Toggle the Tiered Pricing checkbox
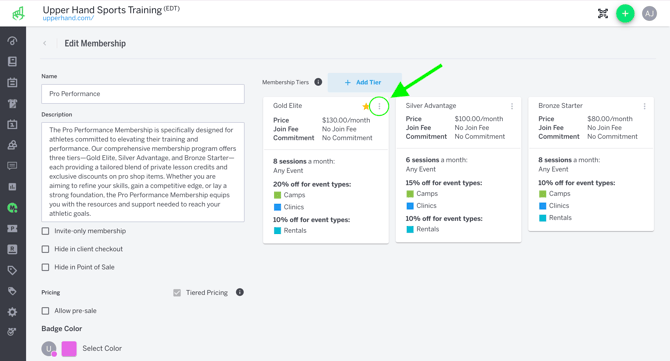670x361 pixels. coord(177,293)
